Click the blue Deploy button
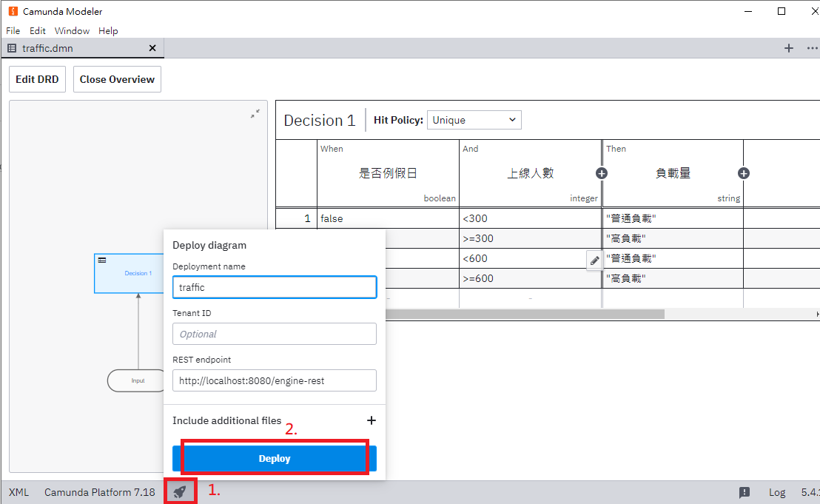Viewport: 820px width, 504px height. click(275, 459)
